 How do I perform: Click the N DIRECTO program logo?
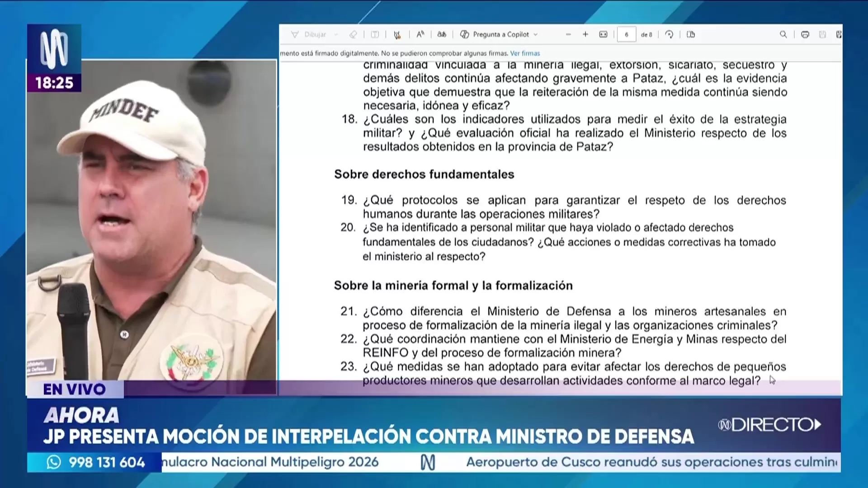point(769,425)
